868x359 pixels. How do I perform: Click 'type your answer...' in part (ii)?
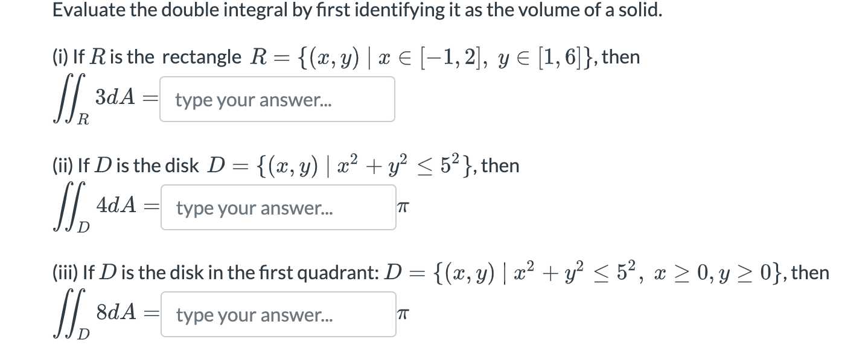click(x=254, y=207)
